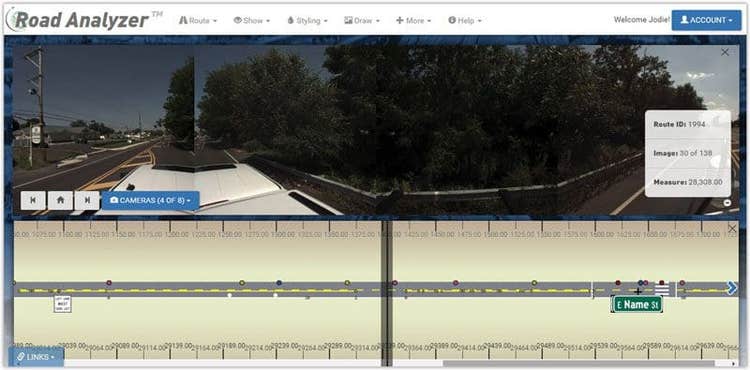Select the E Name St street sign
Viewport: 750px width, 370px height.
tap(637, 305)
